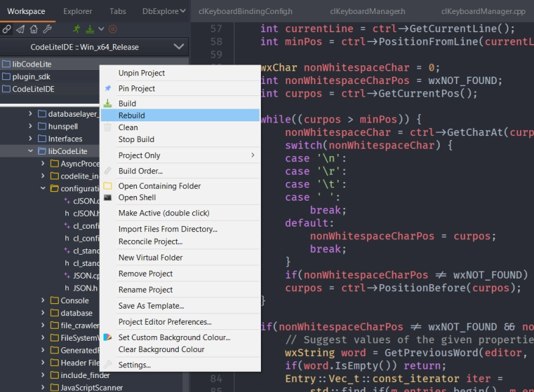The image size is (534, 392).
Task: Select Save As Template...
Action: pyautogui.click(x=180, y=305)
